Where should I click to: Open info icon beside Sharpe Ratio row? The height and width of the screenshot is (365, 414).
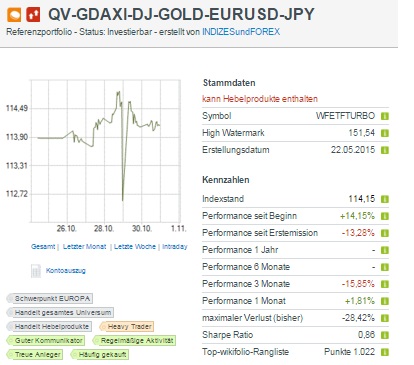click(385, 335)
